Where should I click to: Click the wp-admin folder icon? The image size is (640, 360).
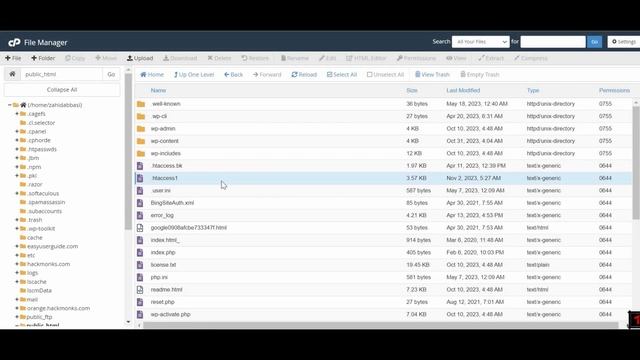[141, 129]
